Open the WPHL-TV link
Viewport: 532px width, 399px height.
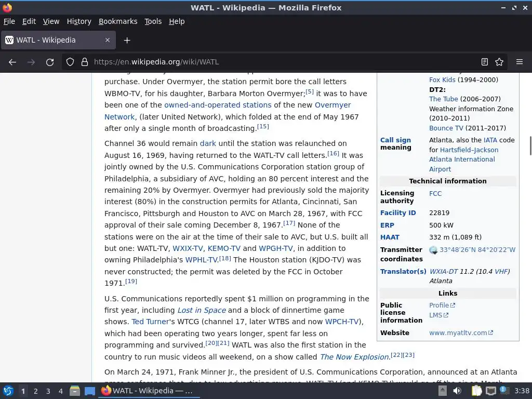[x=202, y=260]
